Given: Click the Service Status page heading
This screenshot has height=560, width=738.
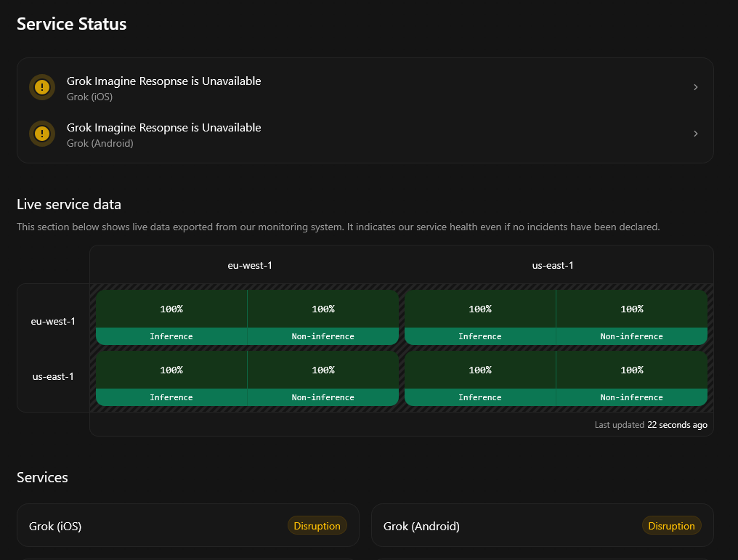Looking at the screenshot, I should [71, 24].
